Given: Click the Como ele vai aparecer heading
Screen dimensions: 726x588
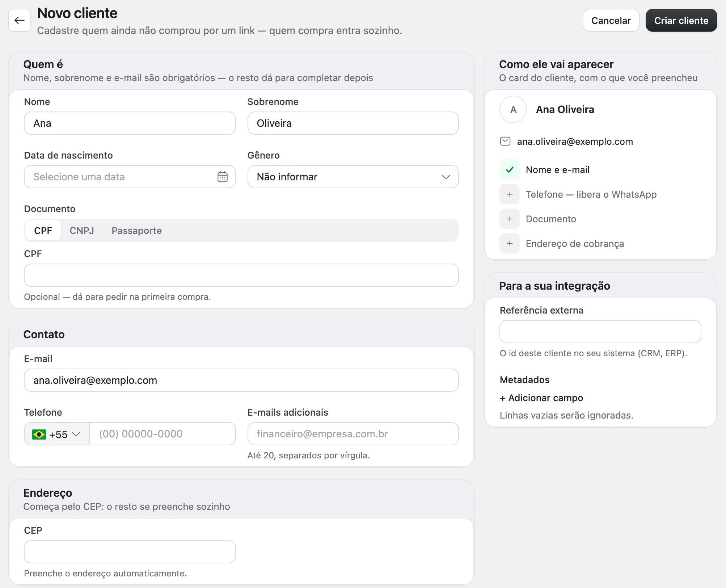Looking at the screenshot, I should (556, 64).
